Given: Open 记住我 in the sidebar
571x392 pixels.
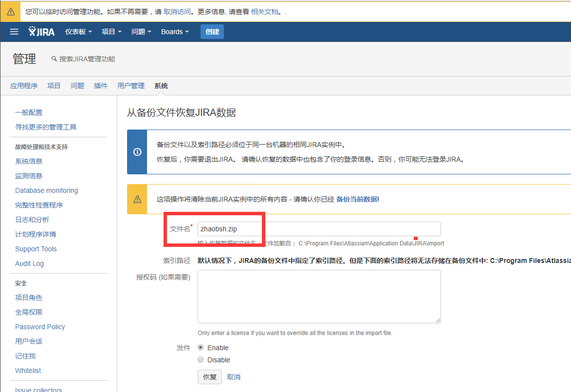Looking at the screenshot, I should pos(25,356).
